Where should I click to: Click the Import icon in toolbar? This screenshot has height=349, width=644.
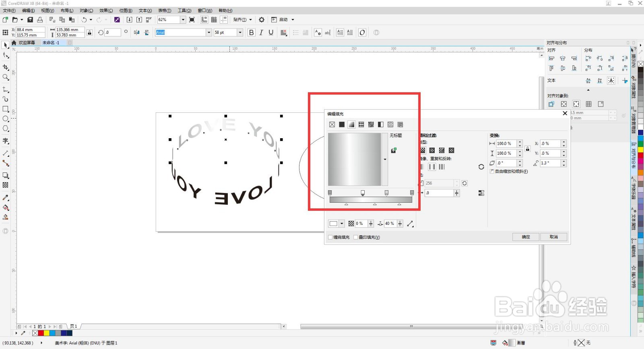point(129,20)
